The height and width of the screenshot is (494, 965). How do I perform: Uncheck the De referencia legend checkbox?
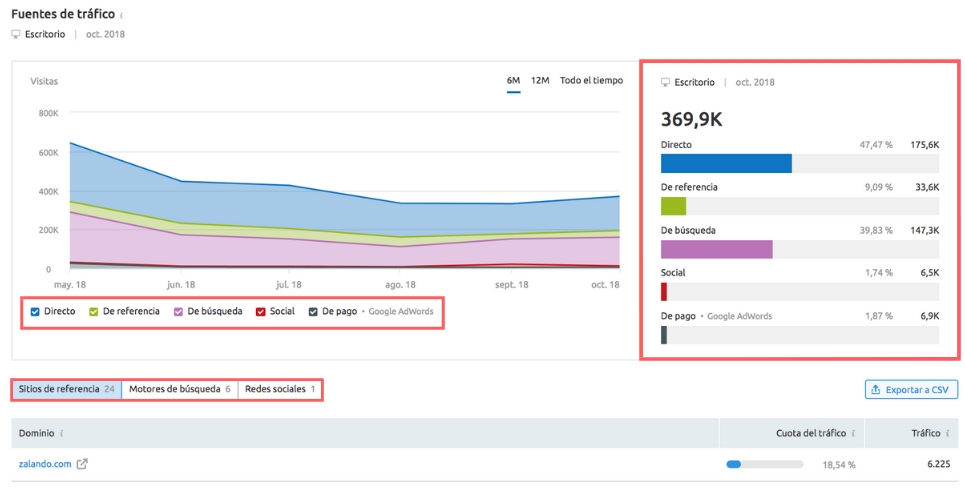94,311
